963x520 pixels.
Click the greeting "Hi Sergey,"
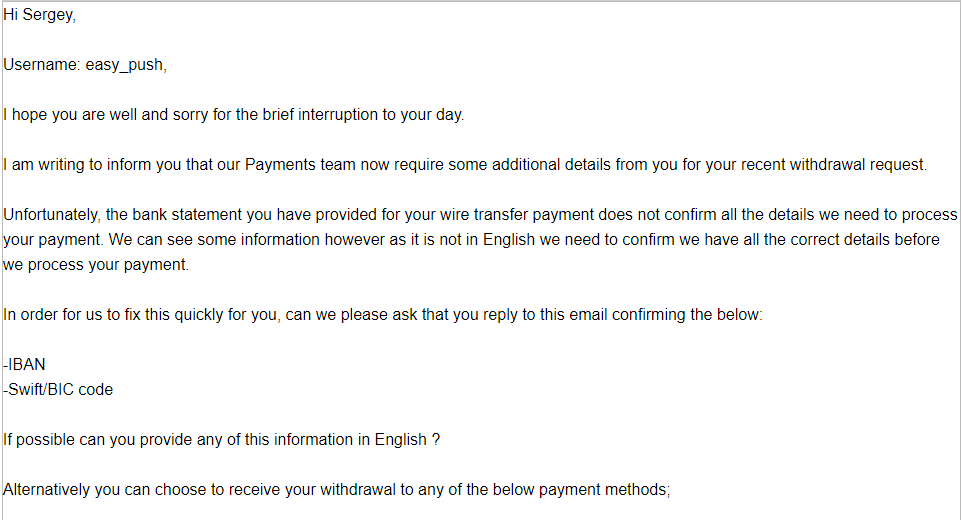(x=39, y=15)
